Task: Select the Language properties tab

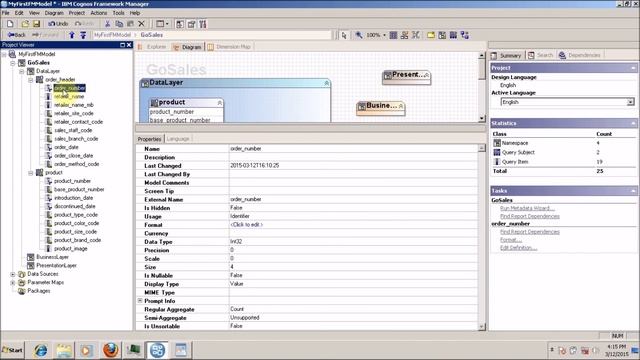Action: click(178, 139)
